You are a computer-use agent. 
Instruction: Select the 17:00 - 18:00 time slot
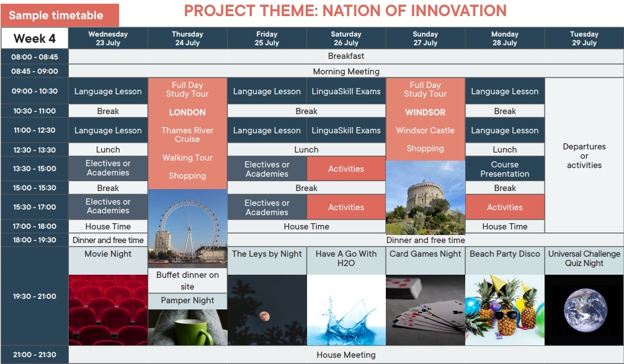35,226
